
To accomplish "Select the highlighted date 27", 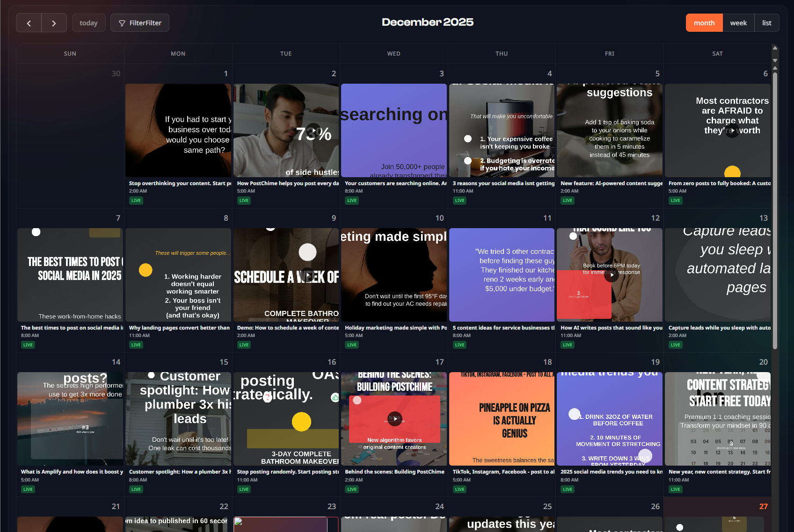I will [764, 506].
